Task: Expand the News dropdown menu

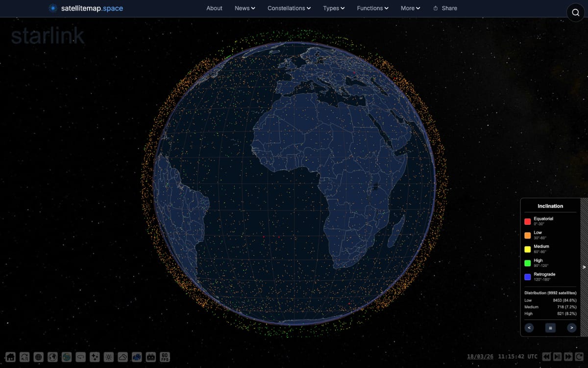Action: pos(245,8)
